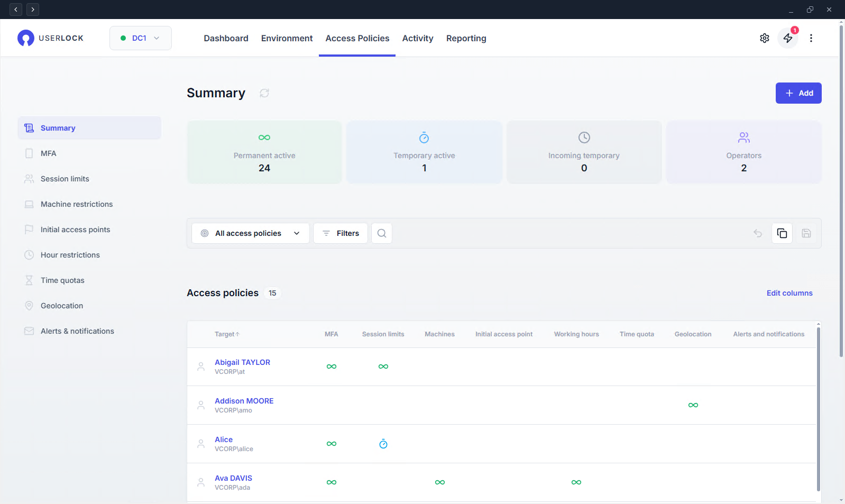Open the All access policies dropdown
The height and width of the screenshot is (504, 845).
tap(250, 233)
